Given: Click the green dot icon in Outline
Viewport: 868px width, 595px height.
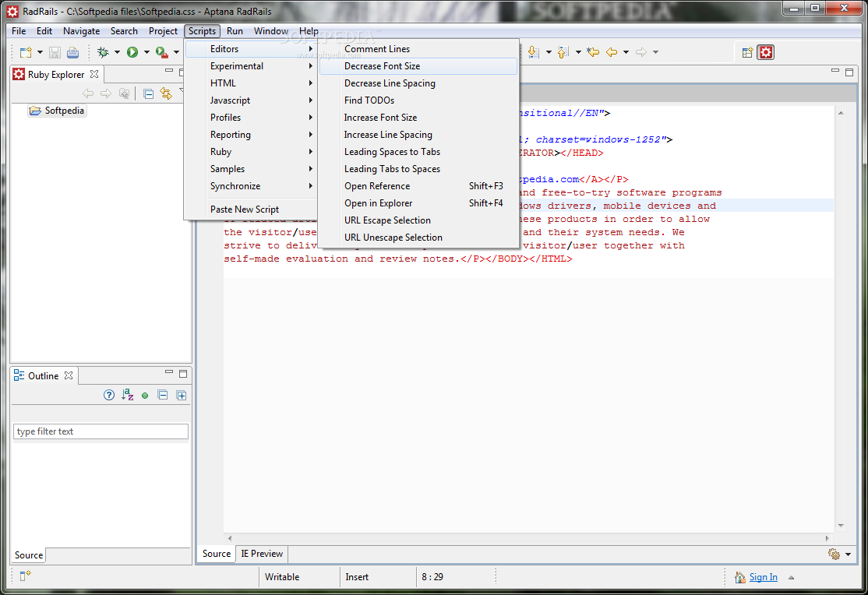Looking at the screenshot, I should click(145, 396).
